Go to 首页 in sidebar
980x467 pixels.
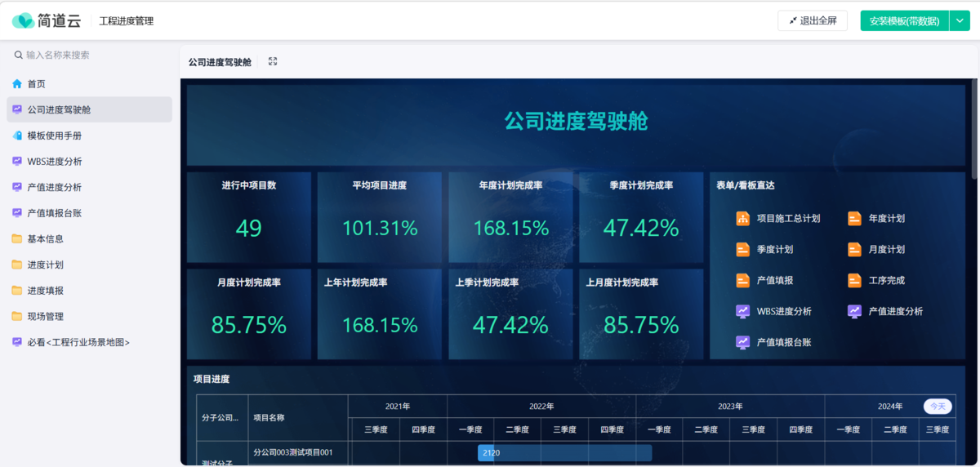pos(90,84)
